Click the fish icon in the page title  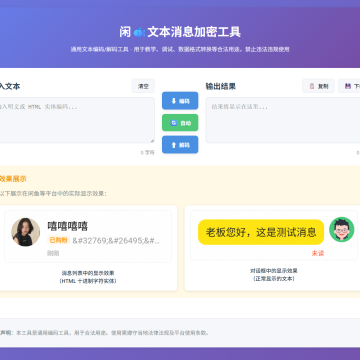139,32
